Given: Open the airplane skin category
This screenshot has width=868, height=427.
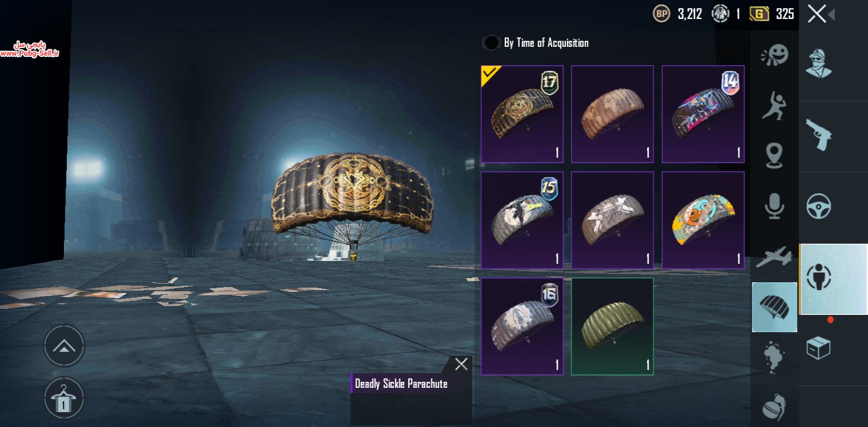Looking at the screenshot, I should coord(774,256).
